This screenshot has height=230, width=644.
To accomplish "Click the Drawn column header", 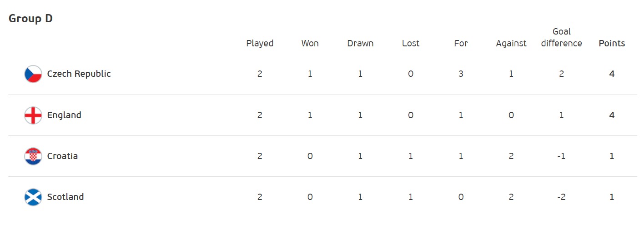I will [x=360, y=44].
